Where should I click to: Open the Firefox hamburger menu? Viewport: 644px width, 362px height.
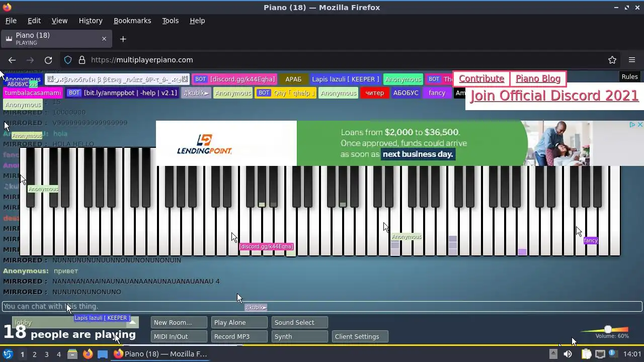pos(632,60)
